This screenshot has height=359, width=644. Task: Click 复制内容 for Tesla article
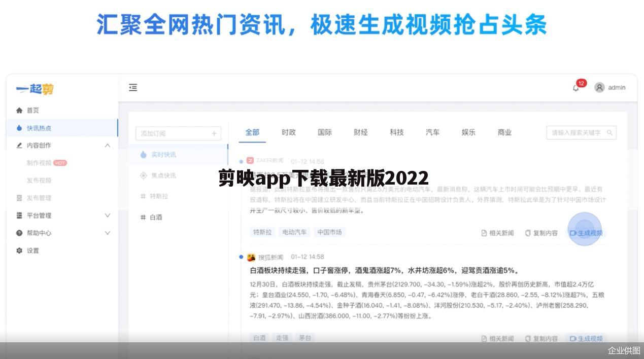pos(541,233)
